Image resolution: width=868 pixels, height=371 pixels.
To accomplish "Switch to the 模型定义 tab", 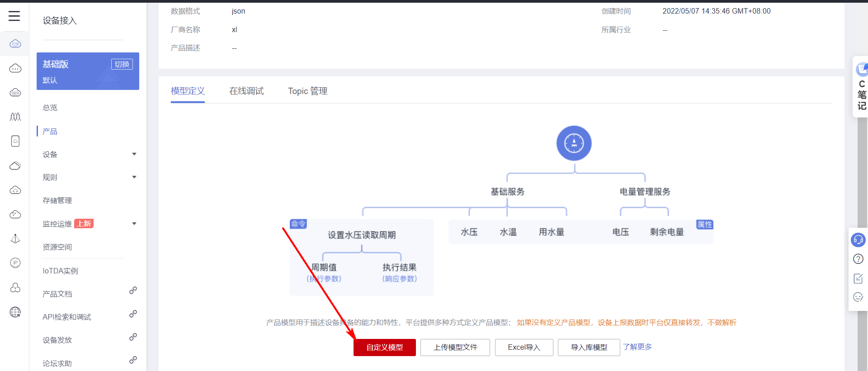I will [188, 91].
